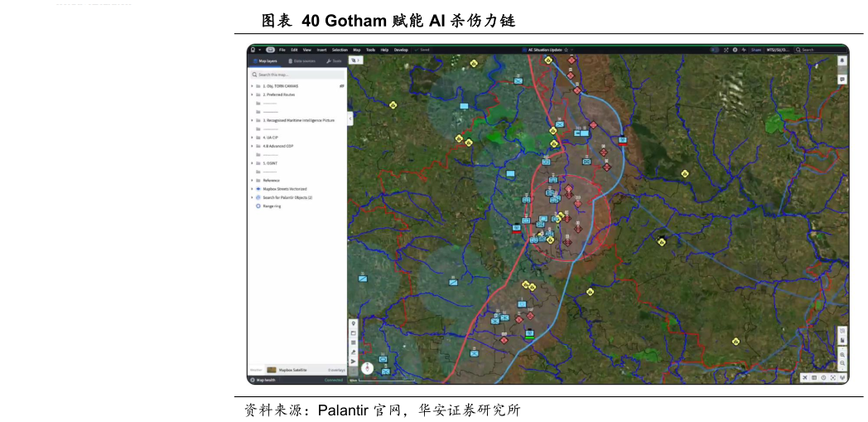Click the star to favorite this map

tap(566, 50)
